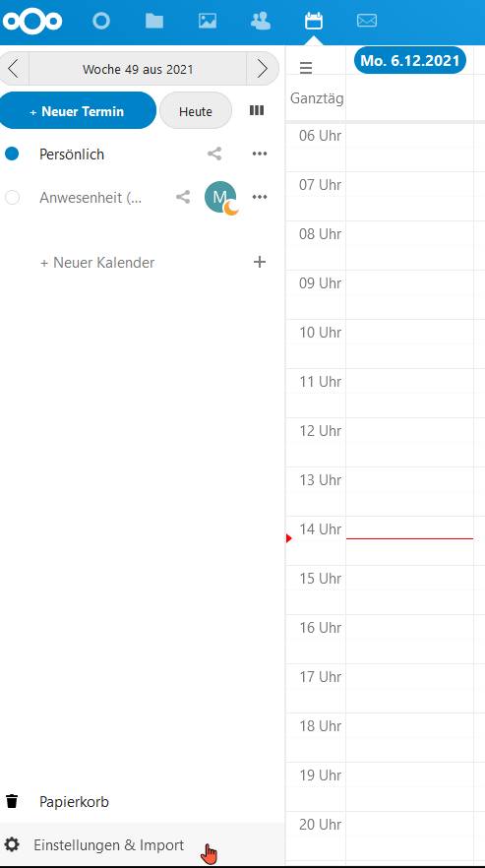Screen dimensions: 485x868
Task: Share the Persönlich calendar
Action: coord(214,154)
